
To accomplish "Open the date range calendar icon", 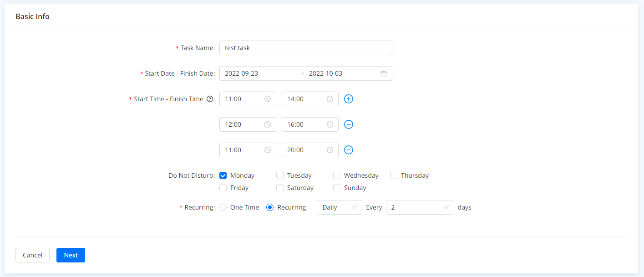I will 384,73.
